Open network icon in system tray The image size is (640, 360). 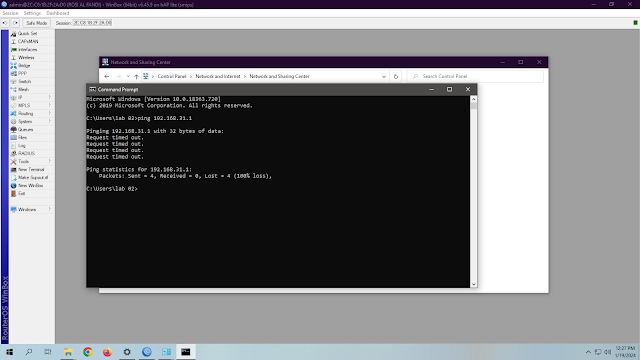pyautogui.click(x=598, y=352)
